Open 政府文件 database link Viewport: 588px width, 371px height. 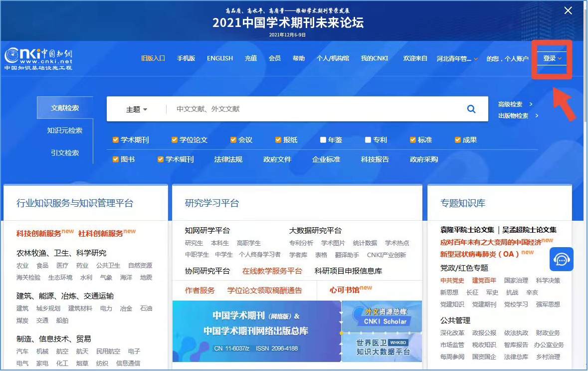[x=277, y=159]
